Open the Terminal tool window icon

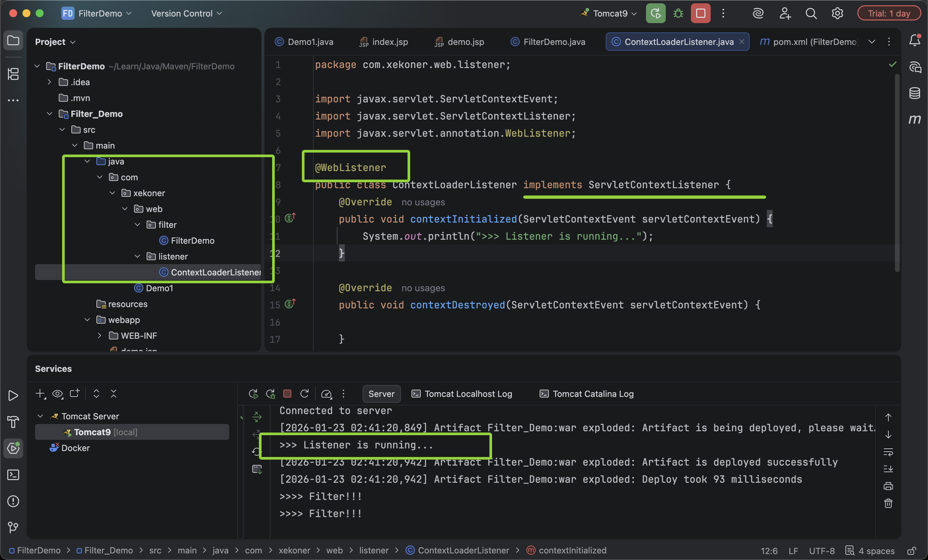[x=13, y=475]
